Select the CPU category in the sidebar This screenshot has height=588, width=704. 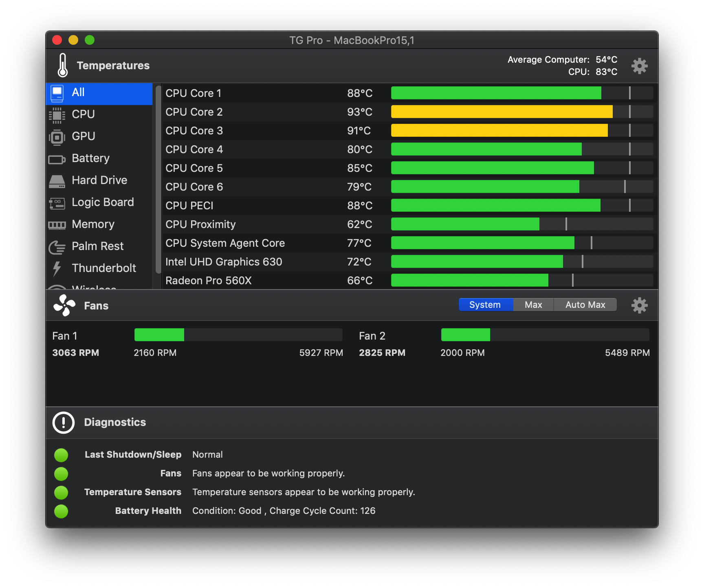[83, 114]
